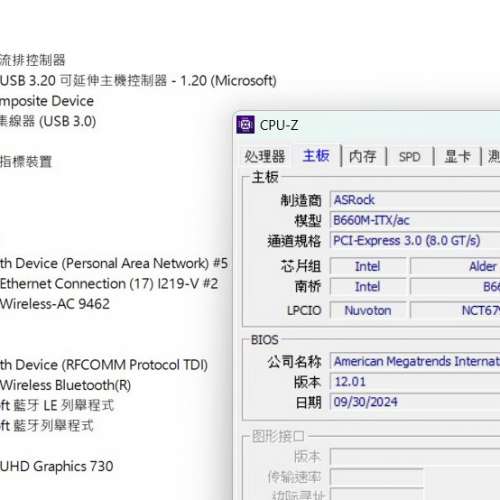
Task: Click the ASRock manufacturer field
Action: point(415,200)
